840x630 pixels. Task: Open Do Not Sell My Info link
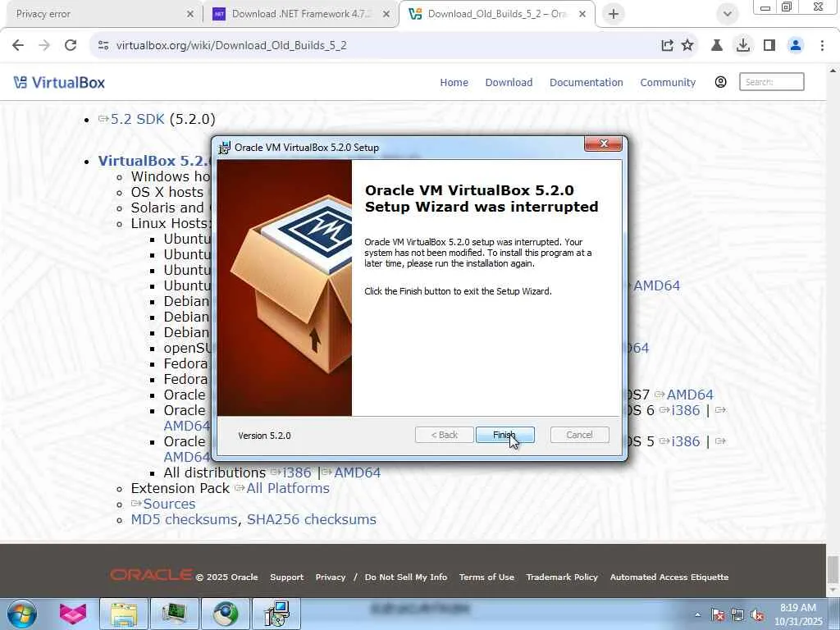coord(406,577)
